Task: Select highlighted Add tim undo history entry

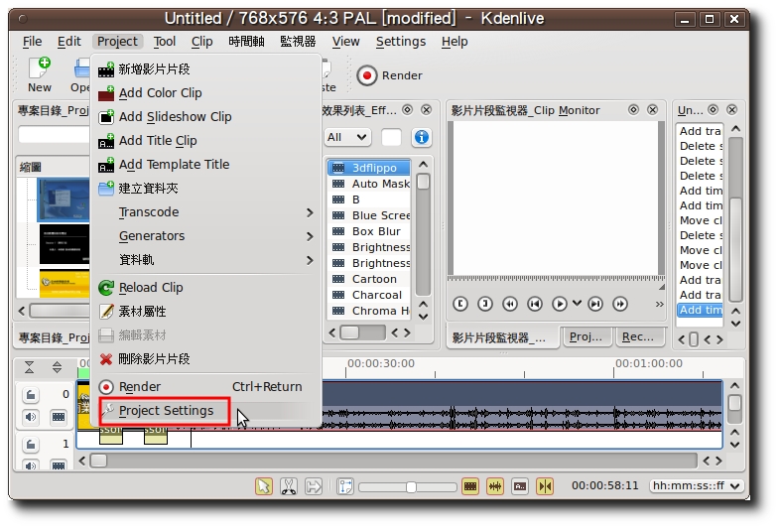Action: coord(701,310)
